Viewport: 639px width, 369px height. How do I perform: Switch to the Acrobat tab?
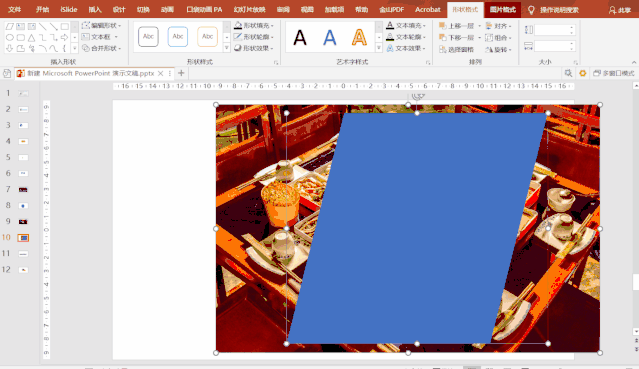tap(427, 9)
